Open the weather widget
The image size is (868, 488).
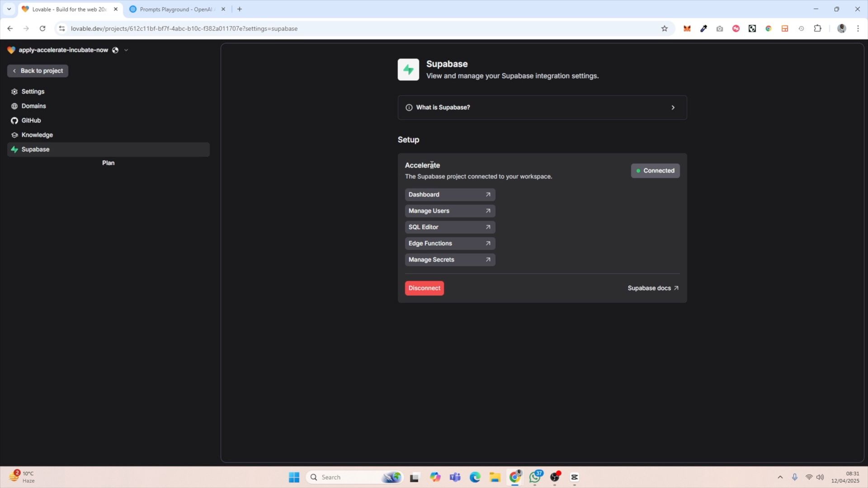22,477
